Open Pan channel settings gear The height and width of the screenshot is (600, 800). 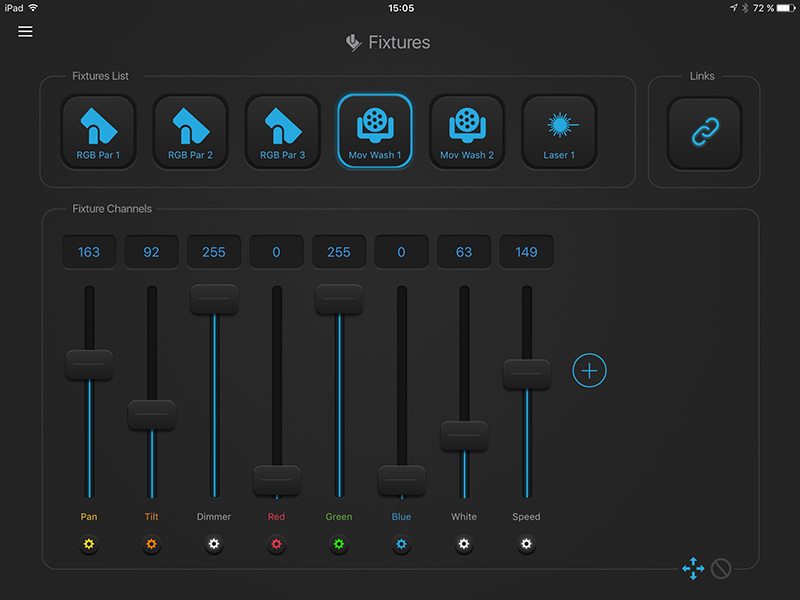pos(89,545)
